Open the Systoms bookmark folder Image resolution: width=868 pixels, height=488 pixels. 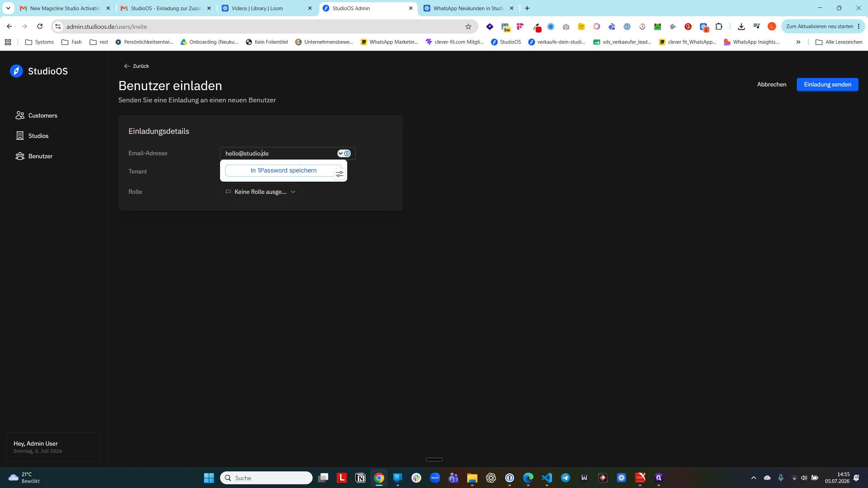coord(39,42)
